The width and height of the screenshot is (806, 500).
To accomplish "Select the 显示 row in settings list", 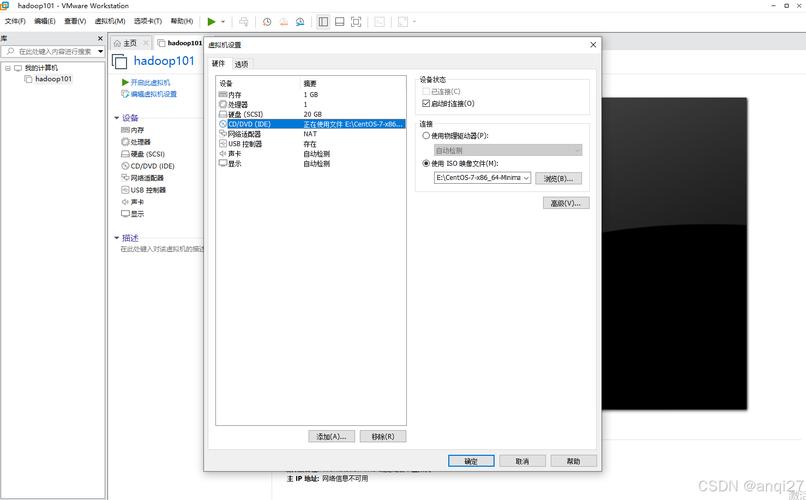I will pos(311,163).
